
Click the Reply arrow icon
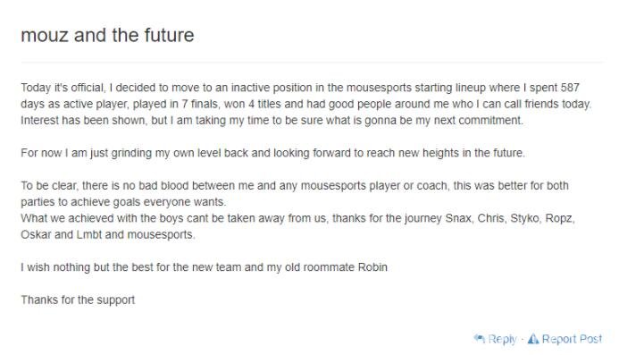pos(480,339)
